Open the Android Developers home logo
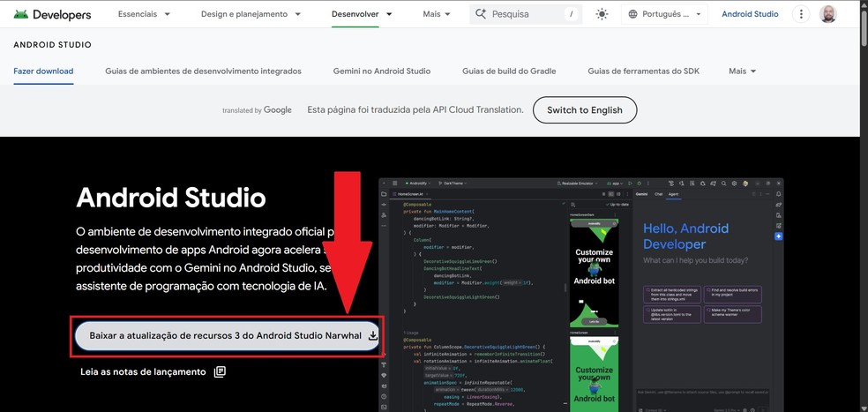This screenshot has width=868, height=412. point(52,14)
